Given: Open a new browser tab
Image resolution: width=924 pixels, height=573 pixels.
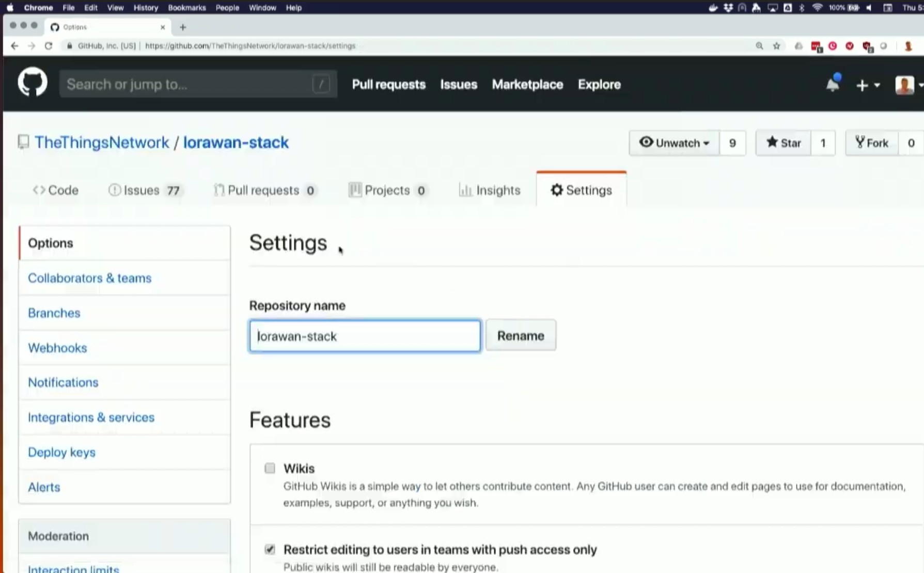Looking at the screenshot, I should pos(183,27).
